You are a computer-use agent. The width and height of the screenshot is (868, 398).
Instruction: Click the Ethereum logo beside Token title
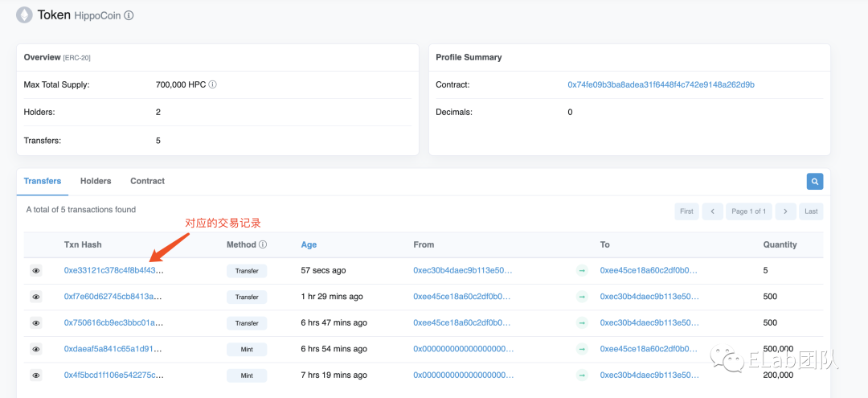(24, 15)
